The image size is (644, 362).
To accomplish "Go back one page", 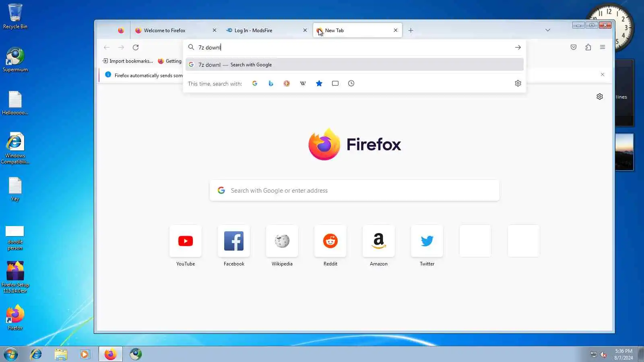I will pyautogui.click(x=107, y=47).
